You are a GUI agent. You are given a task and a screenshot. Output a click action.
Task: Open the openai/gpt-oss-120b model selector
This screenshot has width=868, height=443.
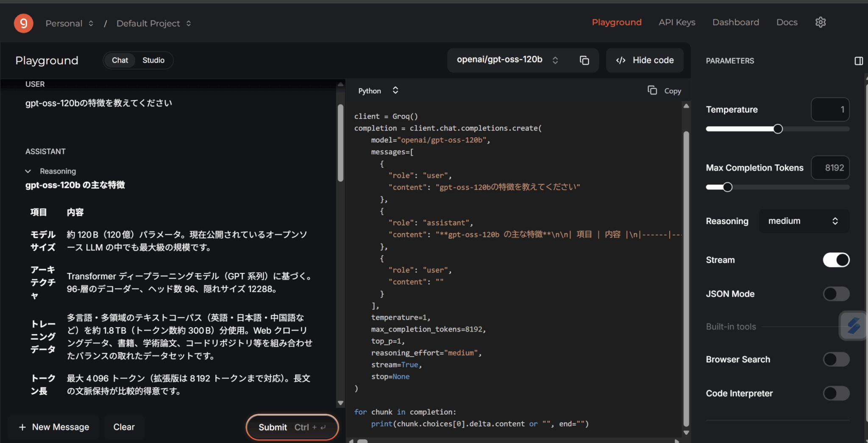pyautogui.click(x=507, y=60)
